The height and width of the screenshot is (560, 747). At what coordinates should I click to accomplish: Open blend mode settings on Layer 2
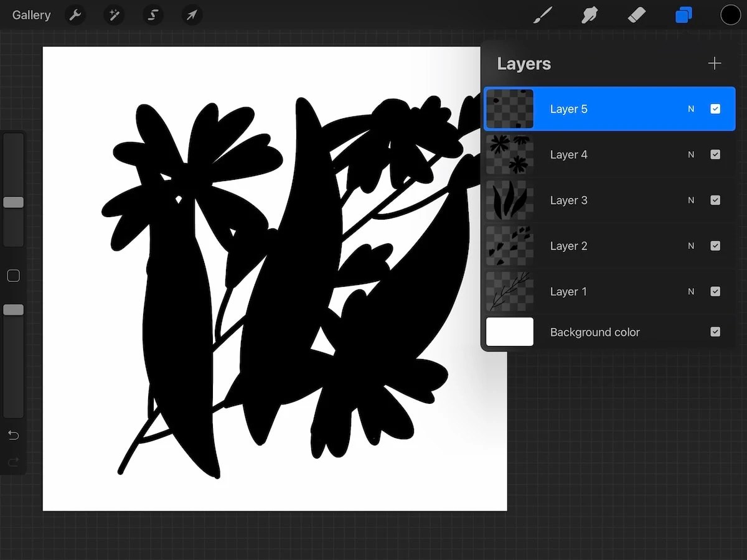coord(690,246)
